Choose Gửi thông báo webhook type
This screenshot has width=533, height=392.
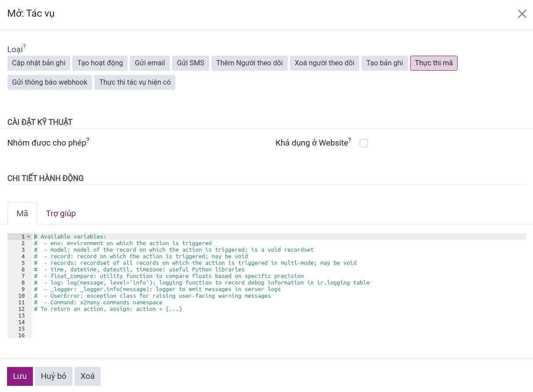point(50,82)
